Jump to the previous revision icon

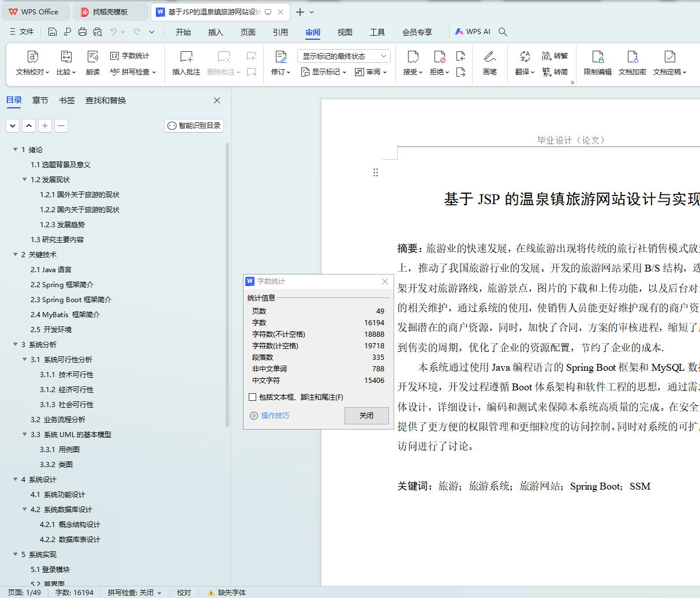(461, 56)
